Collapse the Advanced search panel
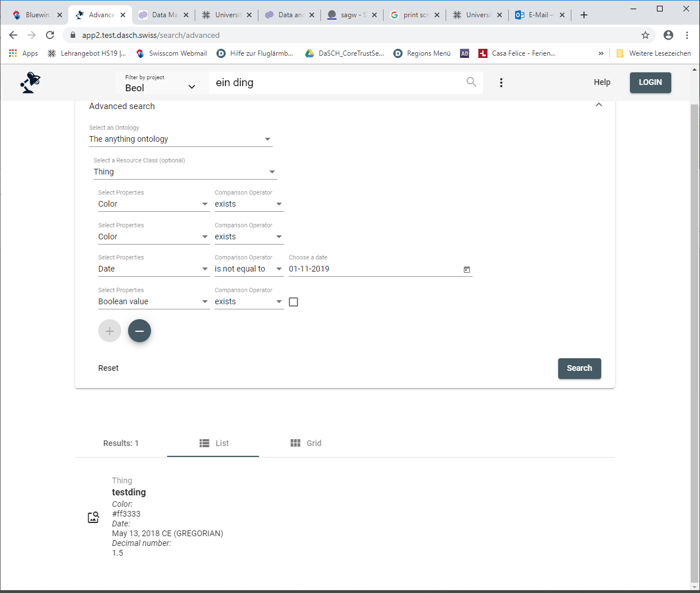The height and width of the screenshot is (593, 700). pyautogui.click(x=599, y=105)
